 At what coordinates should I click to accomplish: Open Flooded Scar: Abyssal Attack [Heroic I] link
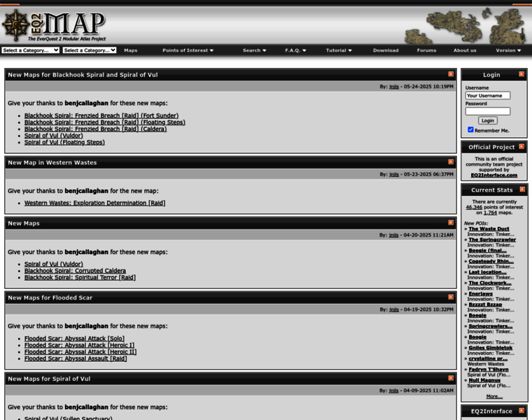[x=79, y=345]
